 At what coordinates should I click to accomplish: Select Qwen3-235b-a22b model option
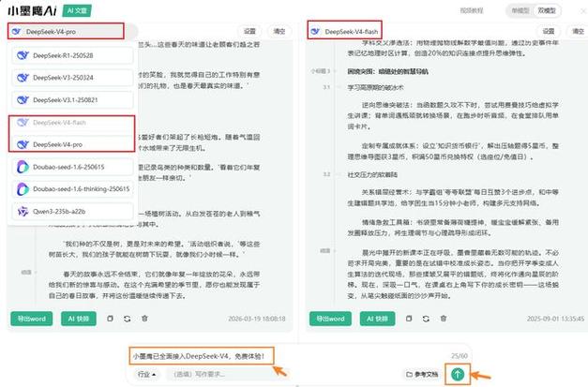point(73,211)
